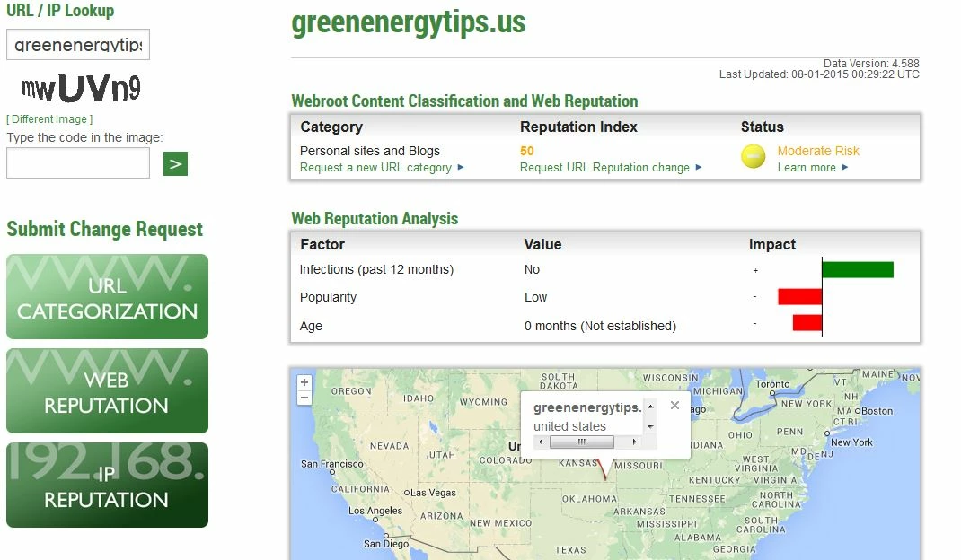Click 'united states' in map popup
This screenshot has width=961, height=560.
569,425
